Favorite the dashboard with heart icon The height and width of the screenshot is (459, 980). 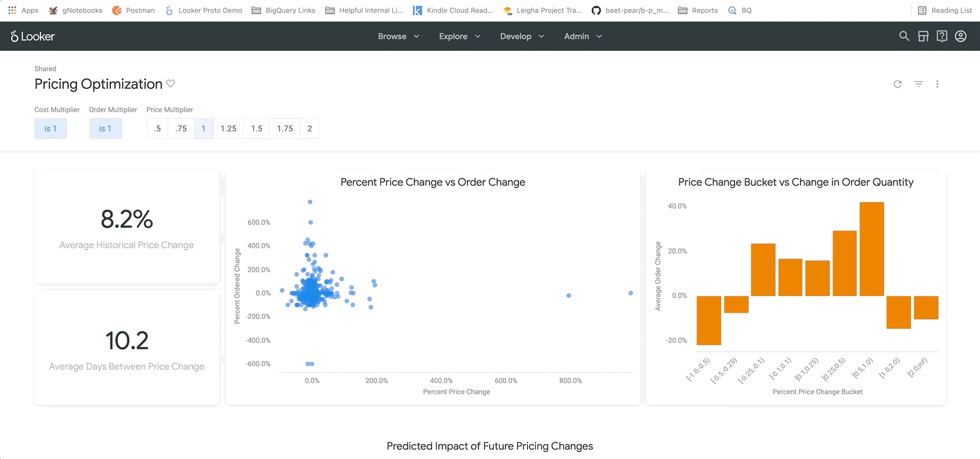tap(171, 84)
